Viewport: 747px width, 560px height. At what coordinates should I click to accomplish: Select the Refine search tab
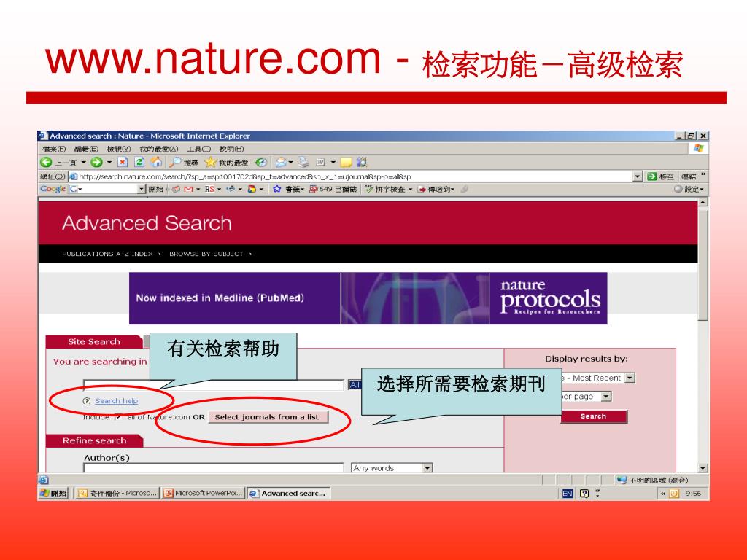click(x=94, y=440)
